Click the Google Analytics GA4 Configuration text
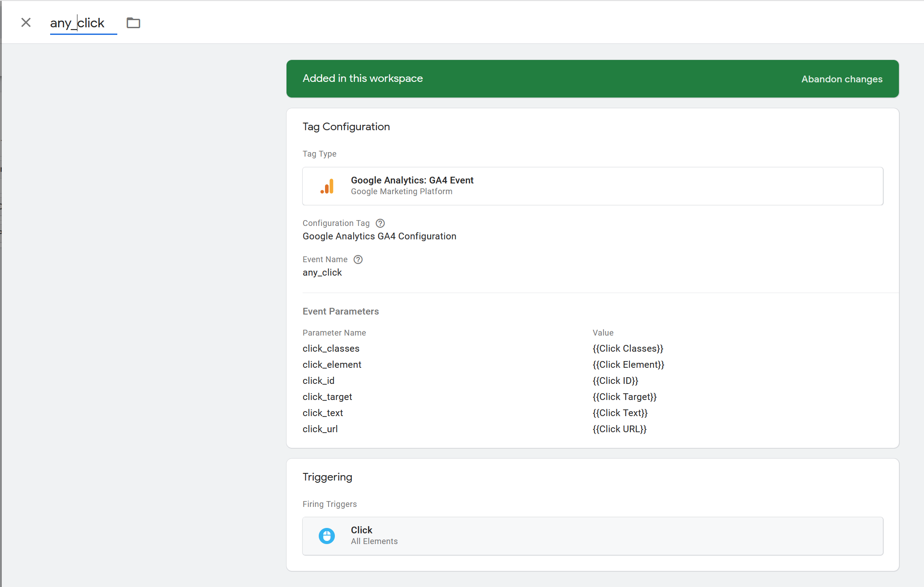The height and width of the screenshot is (587, 924). pyautogui.click(x=379, y=236)
